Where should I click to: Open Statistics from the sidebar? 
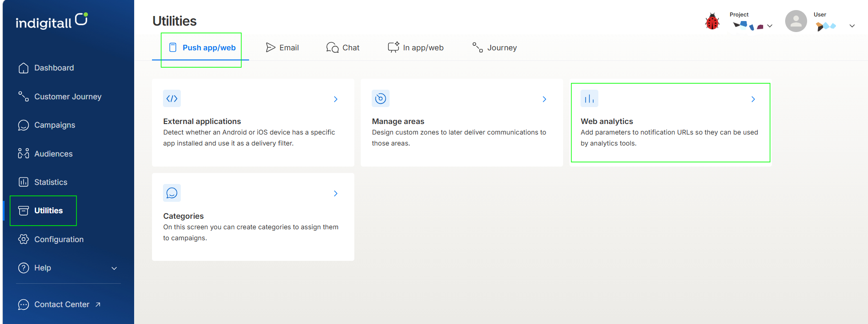coord(51,182)
